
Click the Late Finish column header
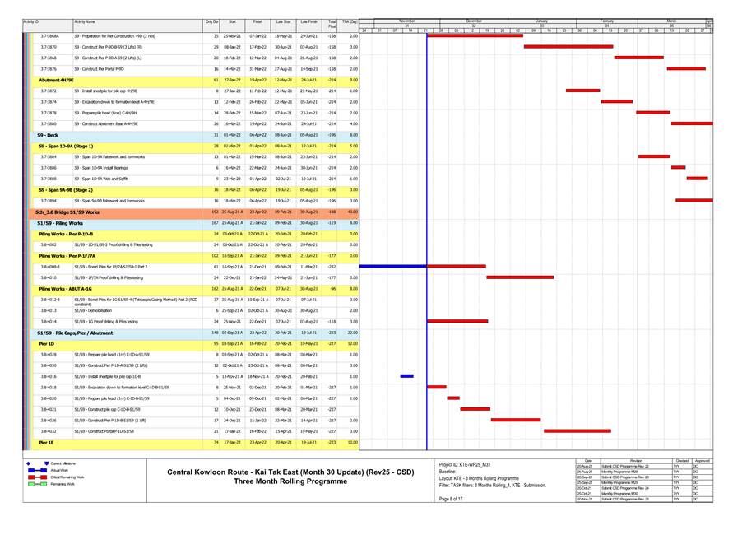[x=308, y=22]
